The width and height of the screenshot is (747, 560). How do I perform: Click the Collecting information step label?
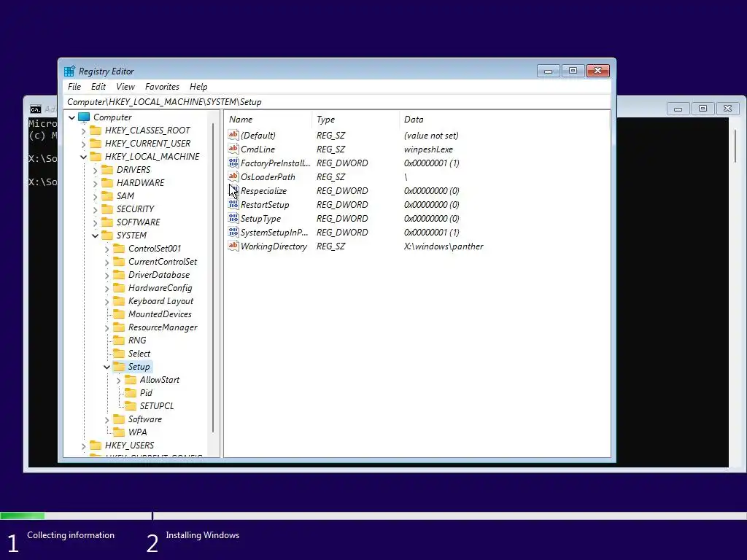71,535
